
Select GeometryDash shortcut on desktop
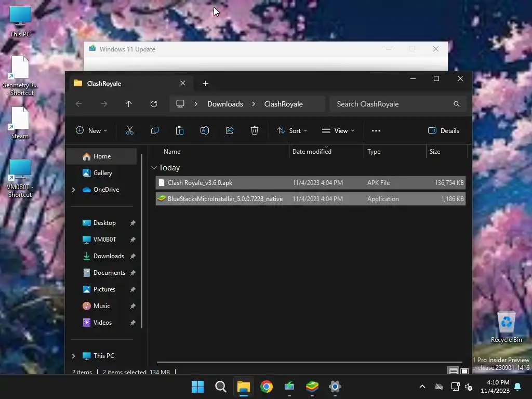pyautogui.click(x=20, y=76)
